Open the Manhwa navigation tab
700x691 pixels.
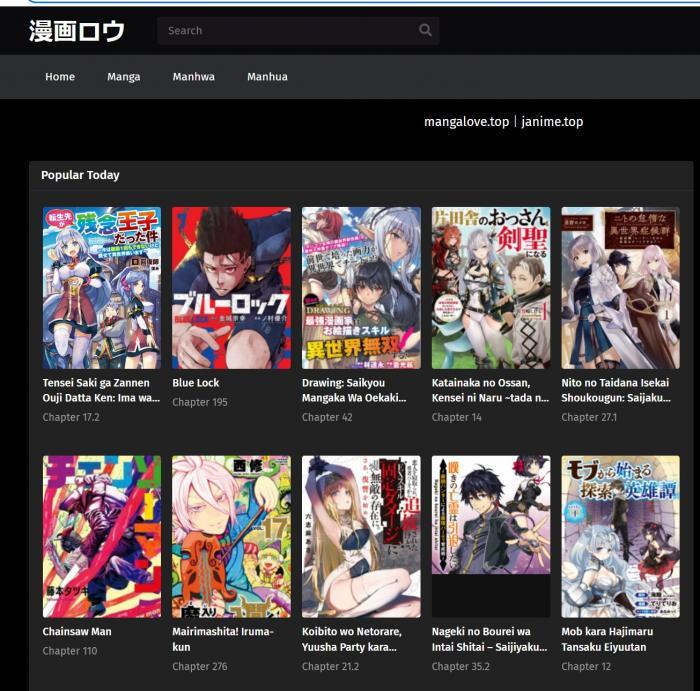tap(193, 77)
